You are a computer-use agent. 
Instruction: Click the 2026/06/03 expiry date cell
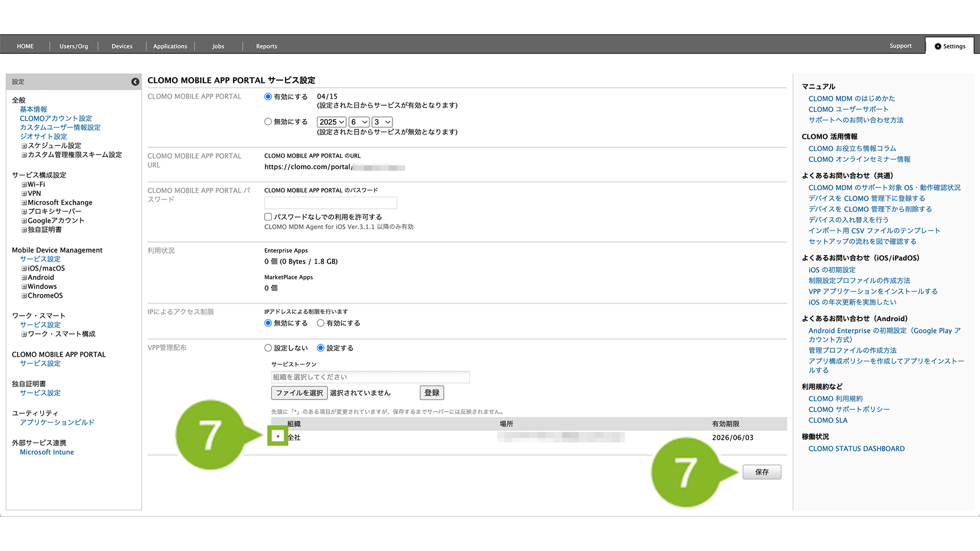(733, 437)
